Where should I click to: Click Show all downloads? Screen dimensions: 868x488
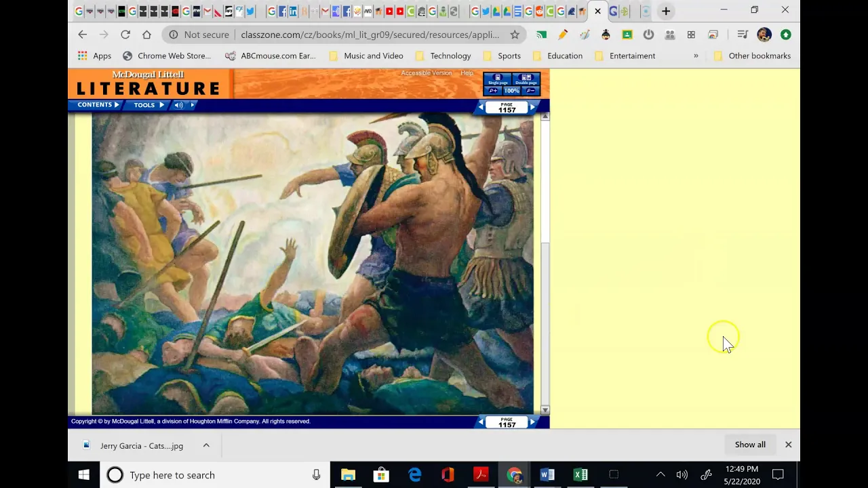pyautogui.click(x=750, y=445)
